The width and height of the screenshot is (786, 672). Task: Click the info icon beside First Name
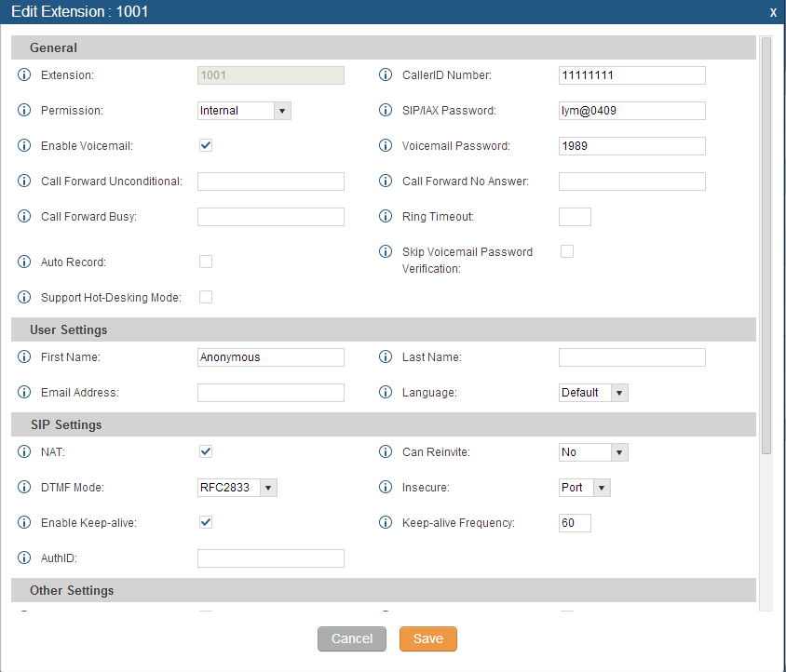[24, 356]
